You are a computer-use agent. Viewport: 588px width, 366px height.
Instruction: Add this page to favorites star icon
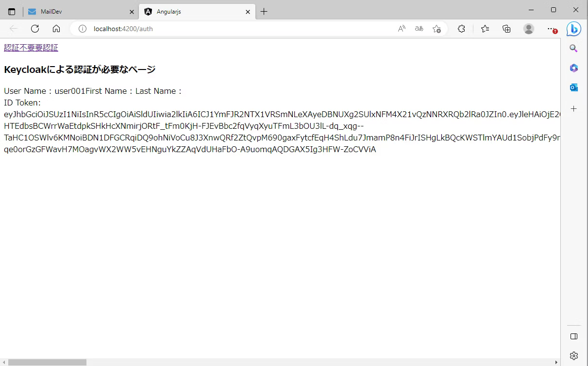coord(437,29)
